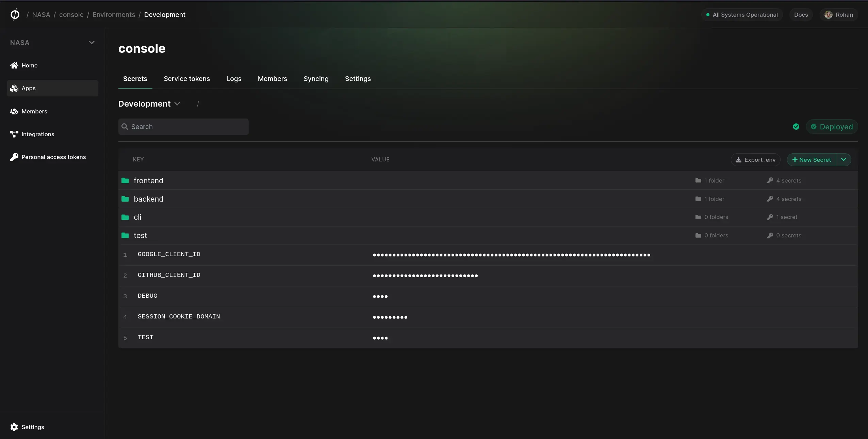Expand the NASA organisation dropdown
Image resolution: width=868 pixels, height=439 pixels.
point(92,43)
